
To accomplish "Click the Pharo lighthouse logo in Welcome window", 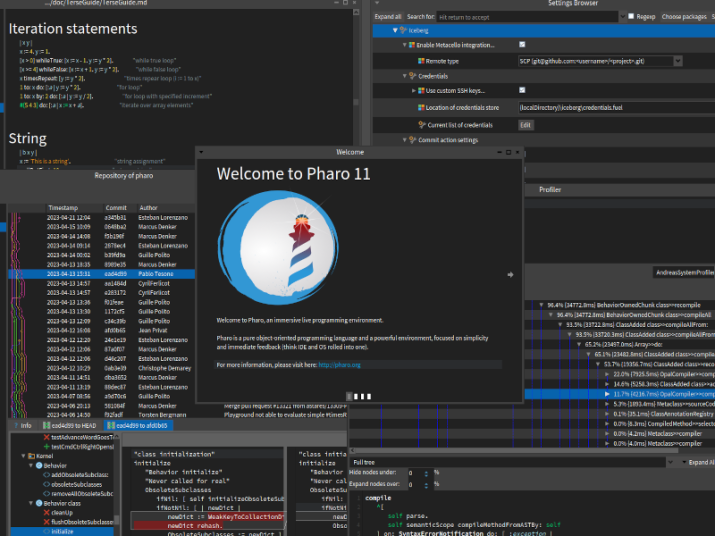I will 278,248.
